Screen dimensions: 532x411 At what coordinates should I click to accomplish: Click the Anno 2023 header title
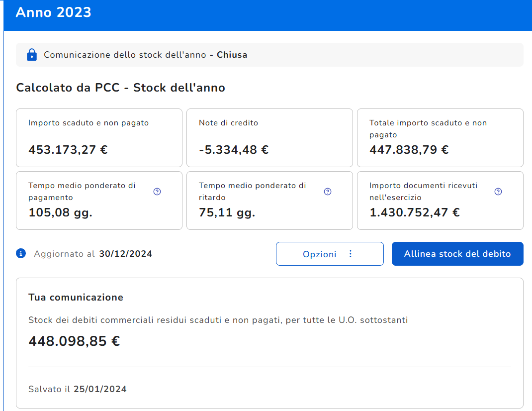pos(54,12)
